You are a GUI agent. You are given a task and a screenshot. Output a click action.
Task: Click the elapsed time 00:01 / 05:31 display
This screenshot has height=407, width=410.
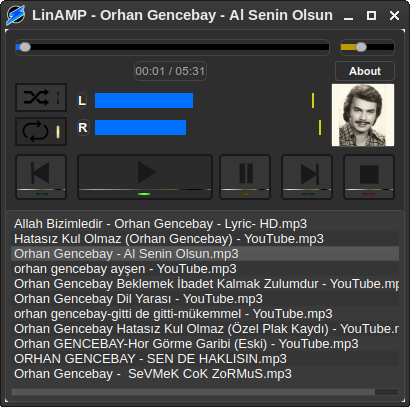coord(170,71)
